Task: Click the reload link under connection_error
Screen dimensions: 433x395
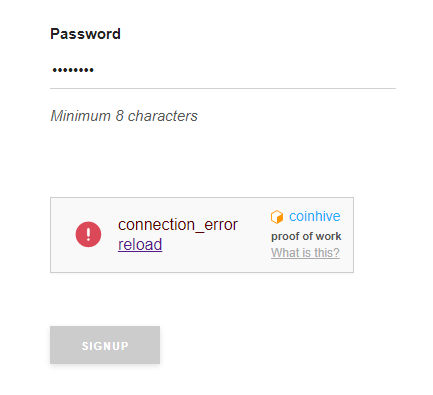Action: pyautogui.click(x=140, y=244)
